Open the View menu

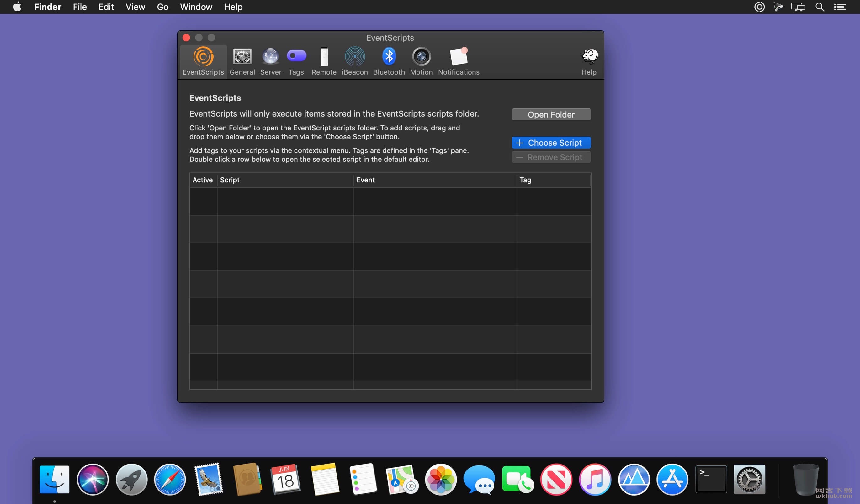135,7
